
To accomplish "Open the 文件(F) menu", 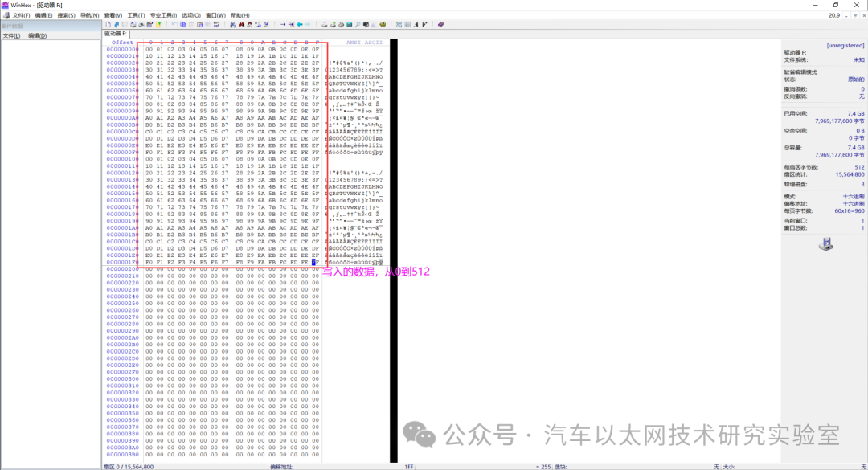I will 21,15.
